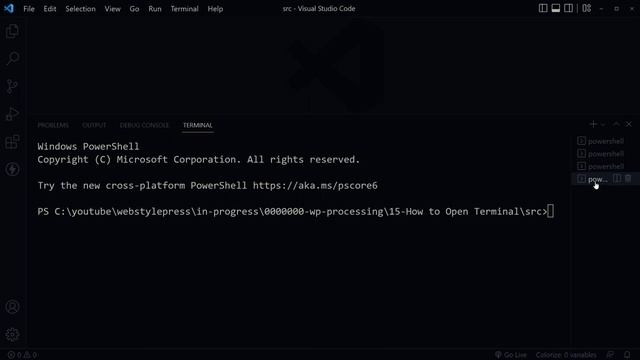Click the Windows PowerShell text line

pos(88,146)
